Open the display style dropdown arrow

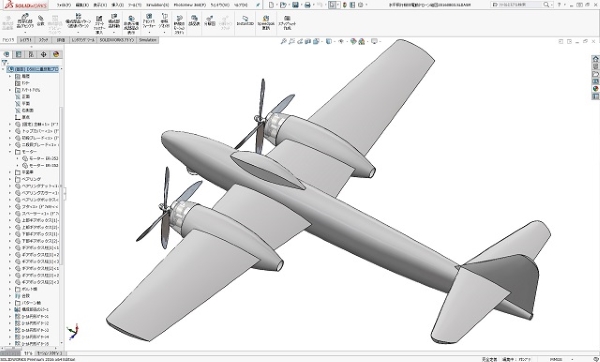pyautogui.click(x=334, y=41)
